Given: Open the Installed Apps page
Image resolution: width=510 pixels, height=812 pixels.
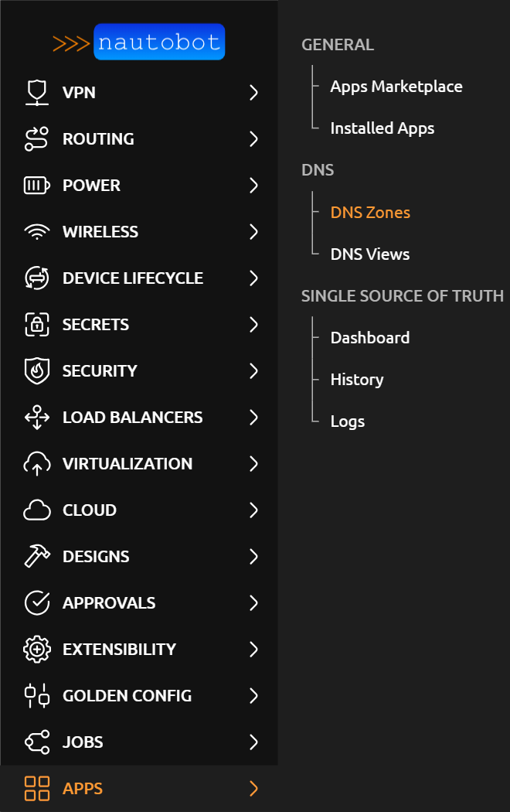Looking at the screenshot, I should [x=382, y=128].
